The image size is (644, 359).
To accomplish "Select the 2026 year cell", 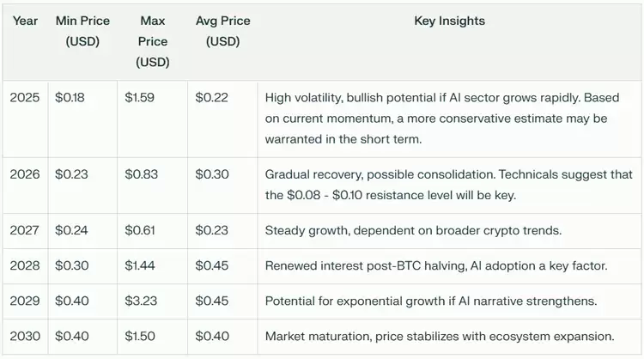I will (25, 173).
